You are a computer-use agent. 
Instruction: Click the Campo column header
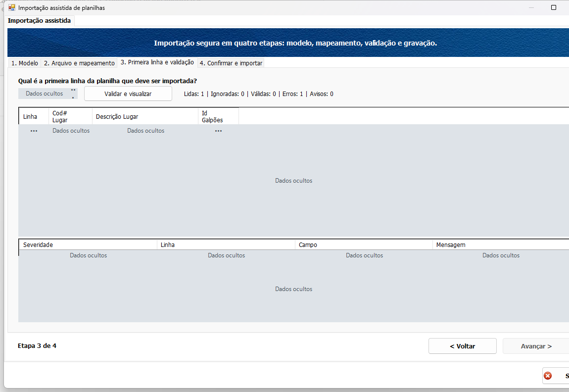click(x=364, y=245)
